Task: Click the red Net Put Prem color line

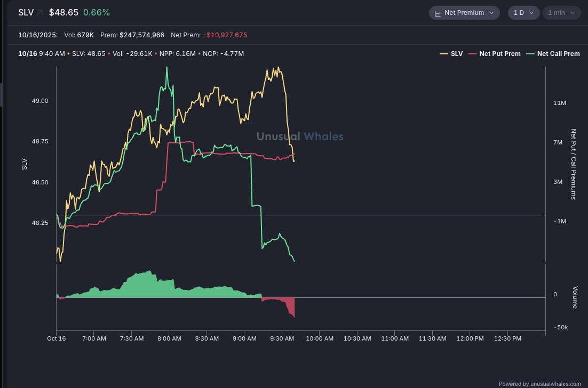Action: click(472, 54)
